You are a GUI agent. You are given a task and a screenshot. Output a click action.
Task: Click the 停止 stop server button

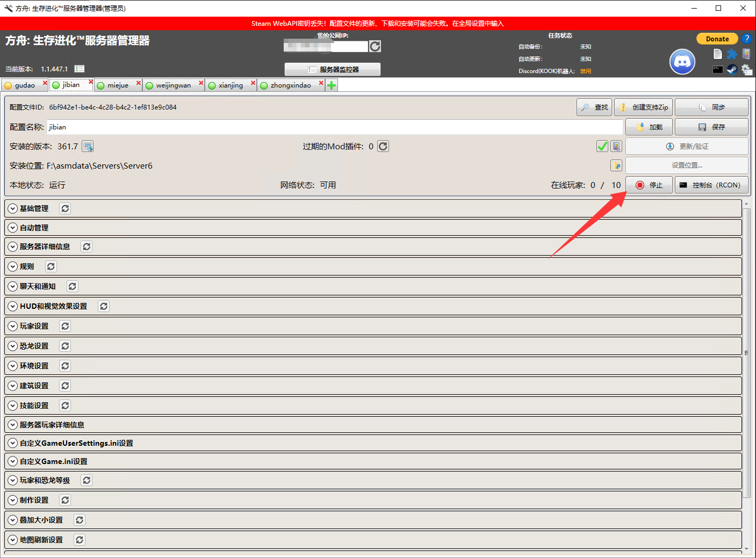pyautogui.click(x=649, y=185)
